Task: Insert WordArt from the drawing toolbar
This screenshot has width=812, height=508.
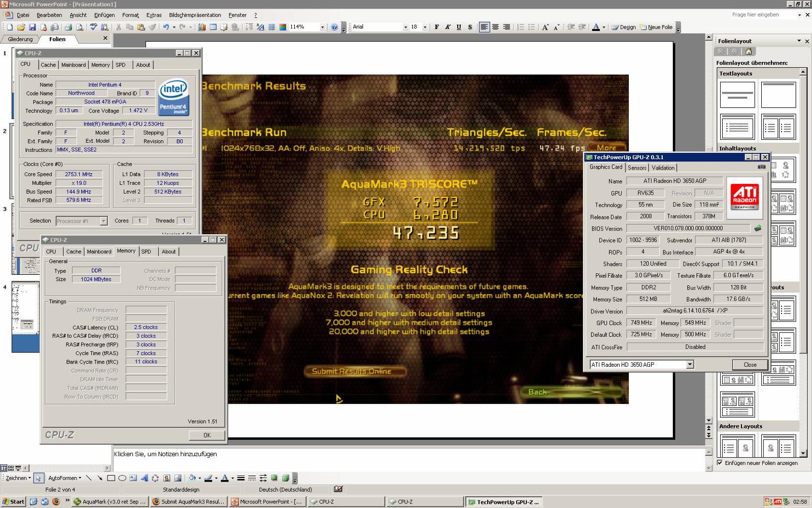Action: point(144,478)
